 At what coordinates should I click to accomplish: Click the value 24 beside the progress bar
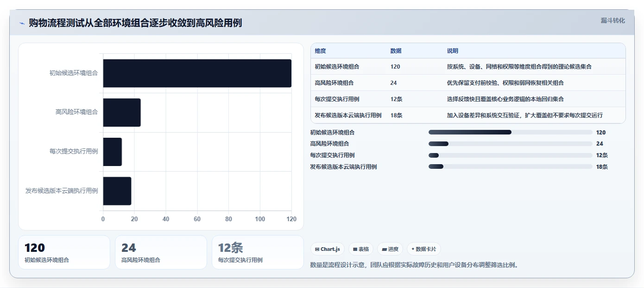(600, 144)
